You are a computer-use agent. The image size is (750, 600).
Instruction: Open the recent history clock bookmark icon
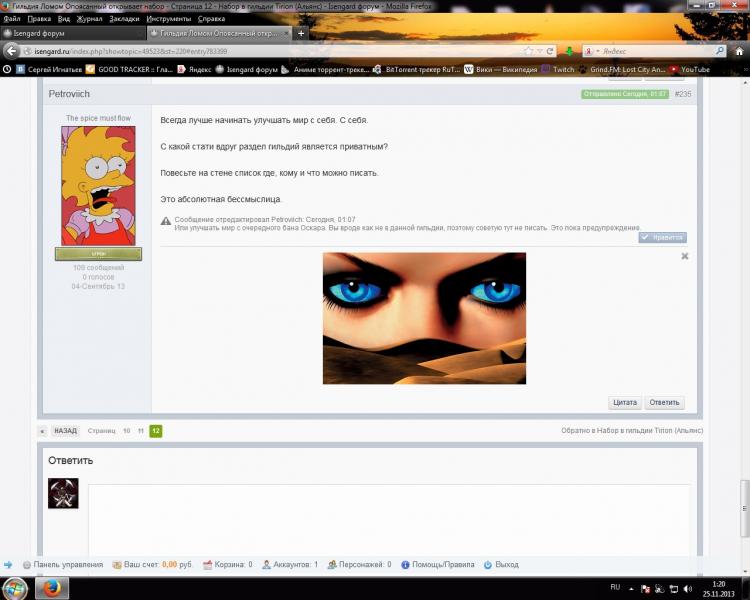7,69
